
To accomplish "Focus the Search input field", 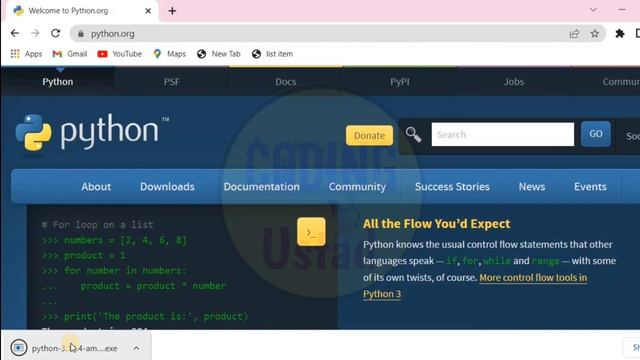I will pos(502,134).
